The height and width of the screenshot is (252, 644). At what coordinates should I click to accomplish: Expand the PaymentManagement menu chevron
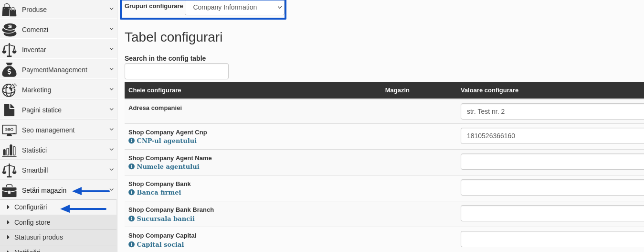111,69
